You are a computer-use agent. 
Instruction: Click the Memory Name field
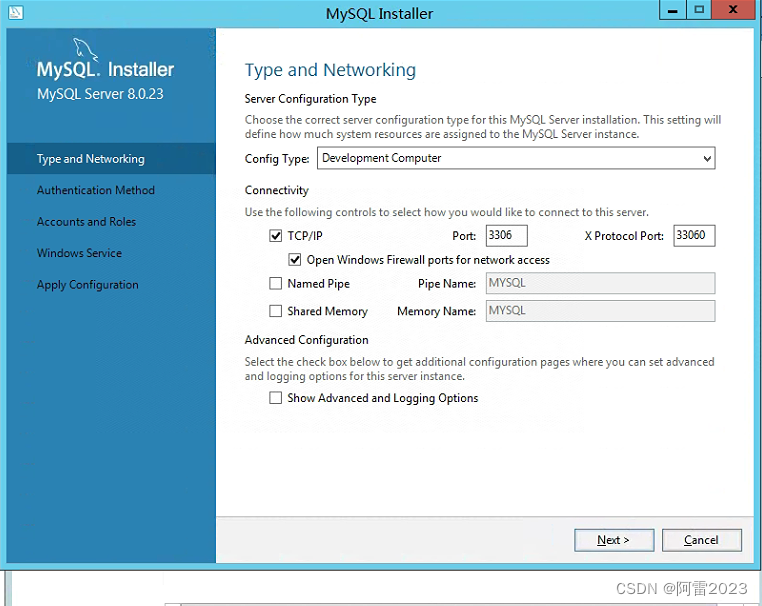[600, 311]
